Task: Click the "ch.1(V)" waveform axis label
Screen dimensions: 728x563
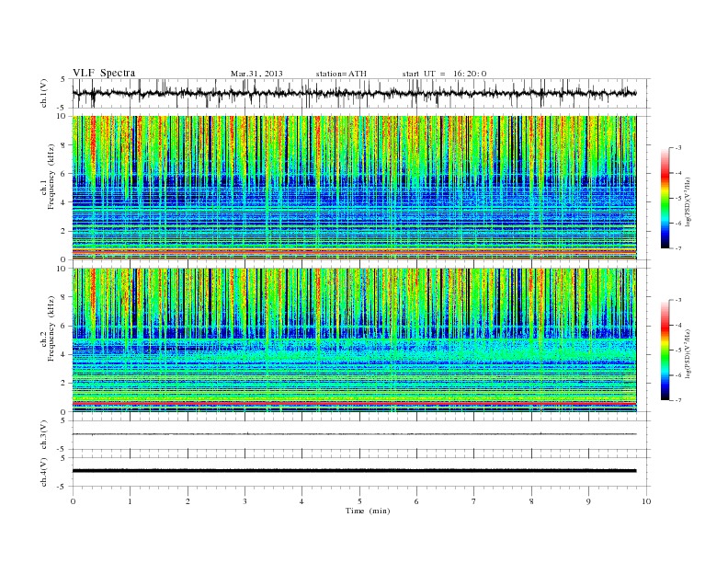Action: point(44,93)
